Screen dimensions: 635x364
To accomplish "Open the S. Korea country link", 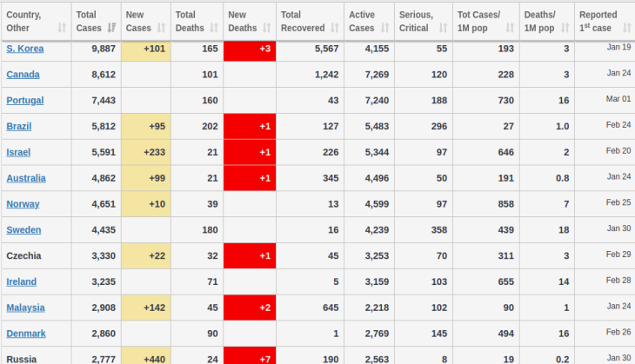I will point(25,49).
